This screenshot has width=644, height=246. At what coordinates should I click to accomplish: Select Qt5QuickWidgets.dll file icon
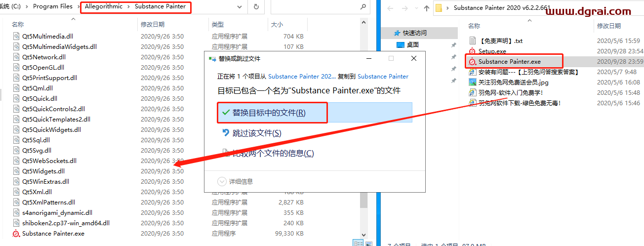(x=16, y=130)
